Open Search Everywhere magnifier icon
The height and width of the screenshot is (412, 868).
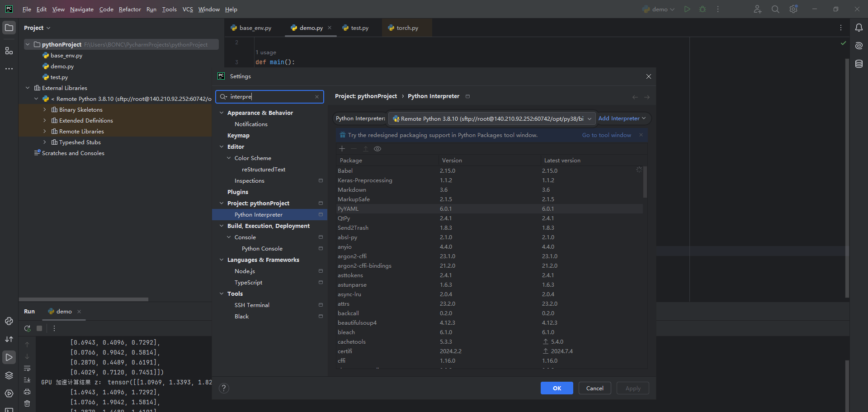pos(775,9)
